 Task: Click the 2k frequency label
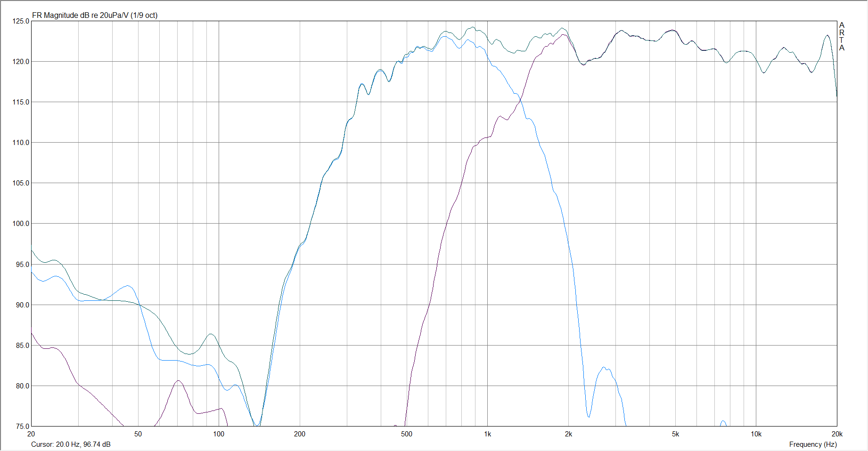[568, 434]
